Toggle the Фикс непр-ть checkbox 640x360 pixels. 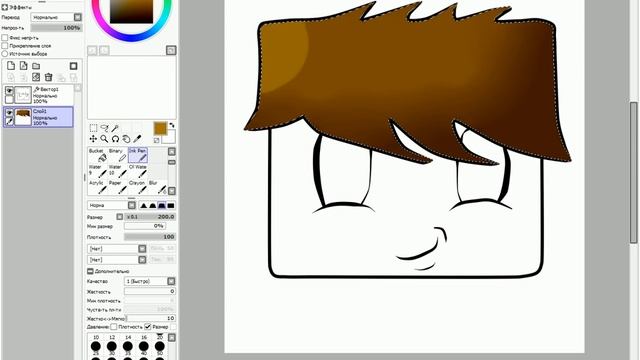pos(5,38)
